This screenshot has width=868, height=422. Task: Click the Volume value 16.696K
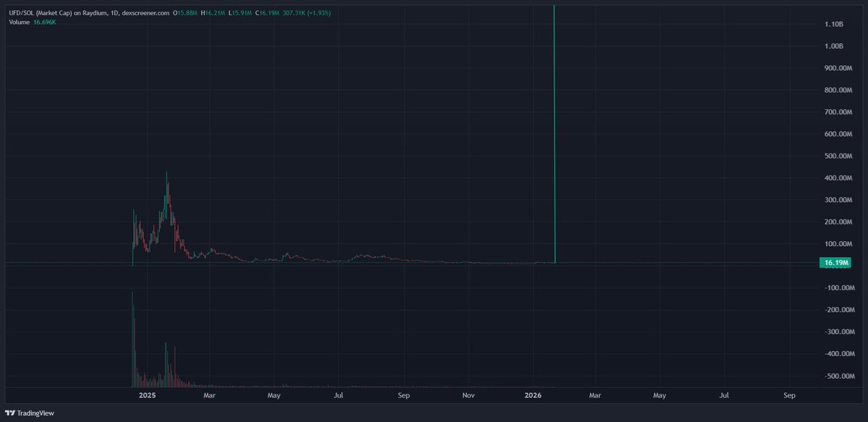tap(45, 22)
